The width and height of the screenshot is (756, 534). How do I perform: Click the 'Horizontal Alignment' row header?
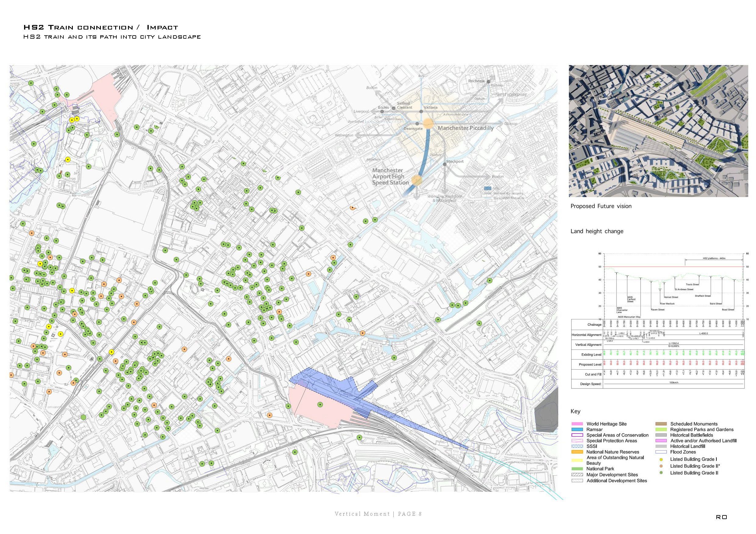pyautogui.click(x=587, y=335)
